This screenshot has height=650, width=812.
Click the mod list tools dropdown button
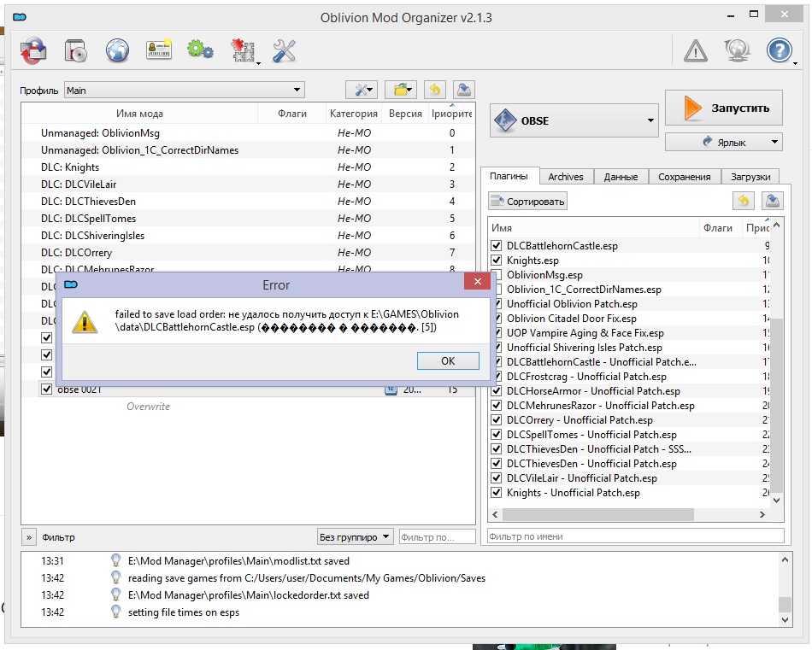pos(362,90)
